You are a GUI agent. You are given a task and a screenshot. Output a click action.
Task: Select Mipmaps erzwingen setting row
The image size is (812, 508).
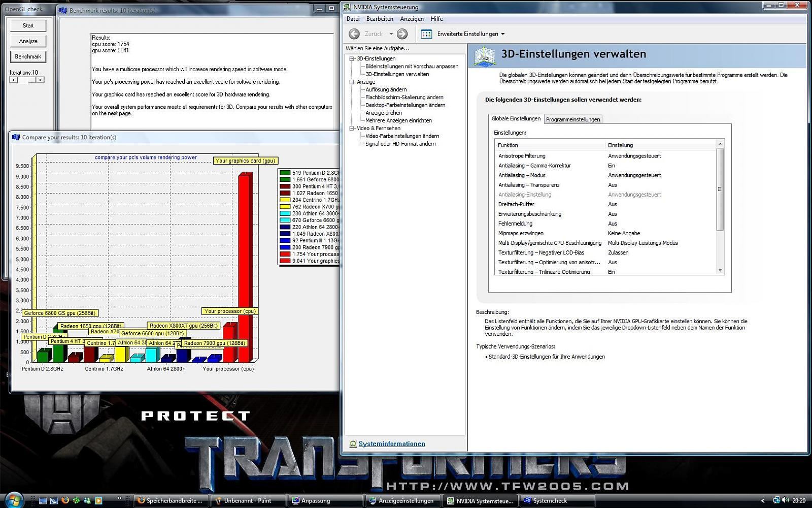tap(605, 233)
